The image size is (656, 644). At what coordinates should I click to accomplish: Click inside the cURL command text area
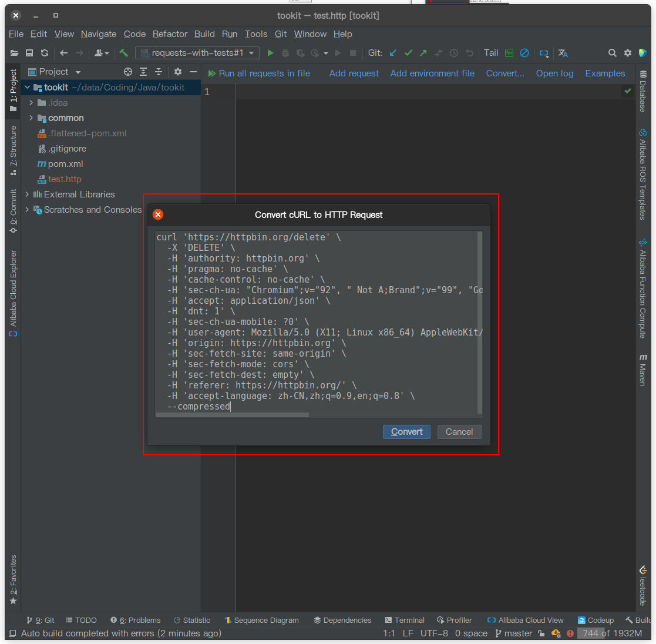pyautogui.click(x=316, y=321)
